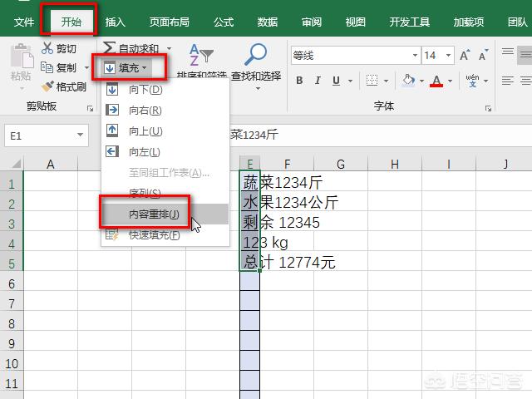
Task: Open the font size 14 dropdown
Action: tap(448, 55)
